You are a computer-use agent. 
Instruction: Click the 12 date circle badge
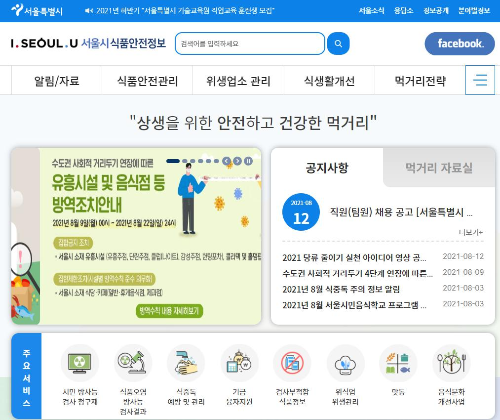click(301, 212)
